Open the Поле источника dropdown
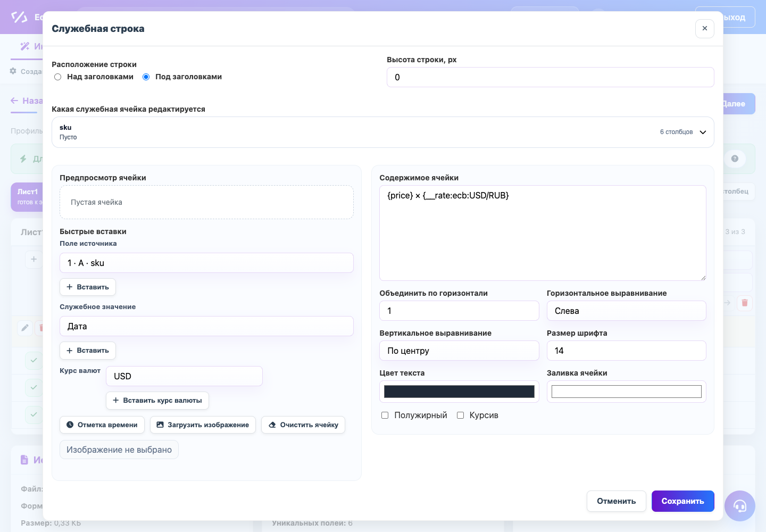 [x=206, y=263]
